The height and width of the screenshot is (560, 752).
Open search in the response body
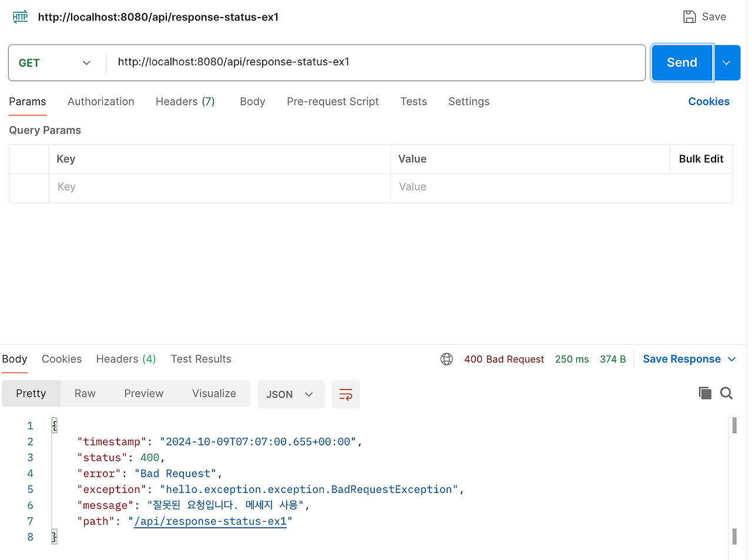pos(726,393)
